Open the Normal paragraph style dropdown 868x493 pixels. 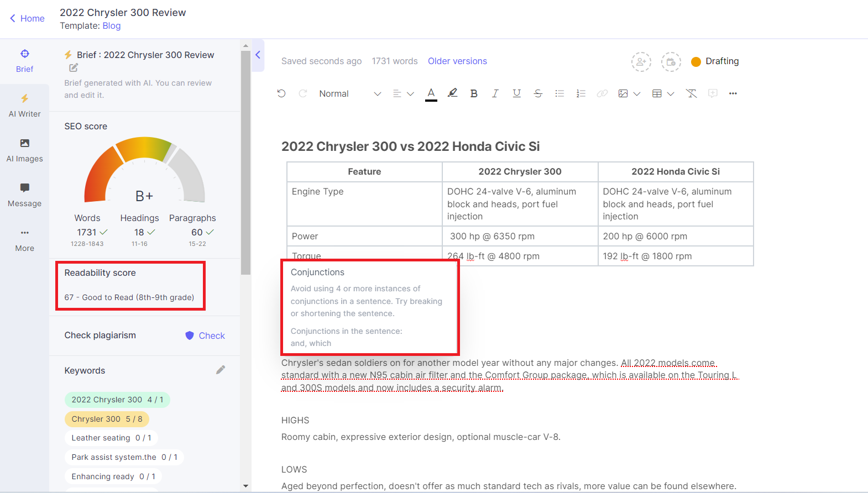[350, 93]
